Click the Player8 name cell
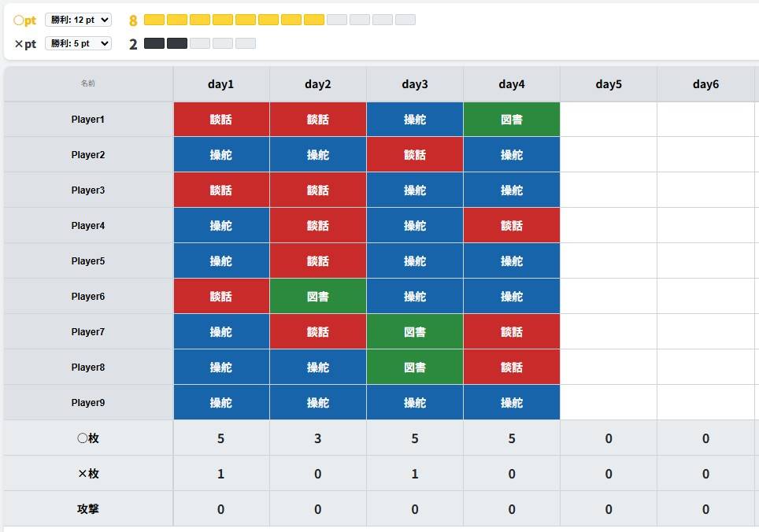Screen dimensions: 759x532 (88, 368)
